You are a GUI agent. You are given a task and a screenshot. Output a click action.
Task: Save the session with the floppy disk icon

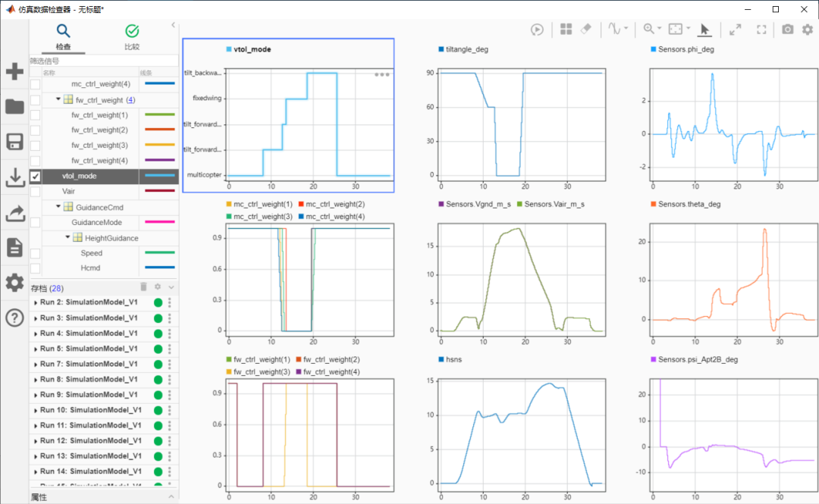coord(14,142)
